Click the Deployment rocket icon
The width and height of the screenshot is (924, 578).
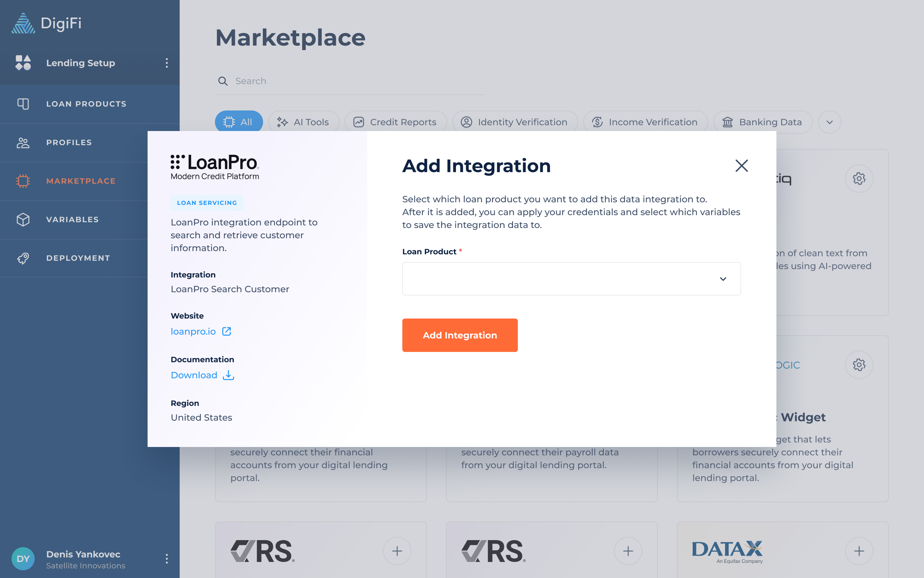click(23, 258)
